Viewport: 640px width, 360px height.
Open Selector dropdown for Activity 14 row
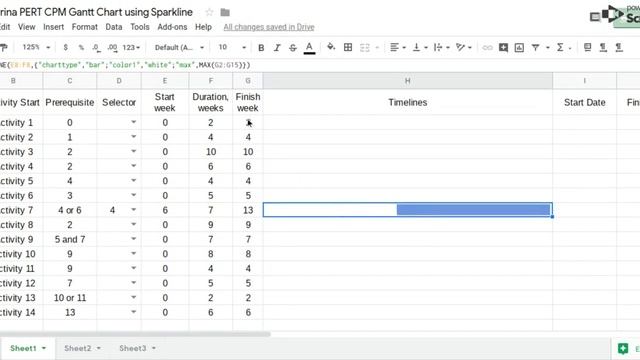click(133, 312)
